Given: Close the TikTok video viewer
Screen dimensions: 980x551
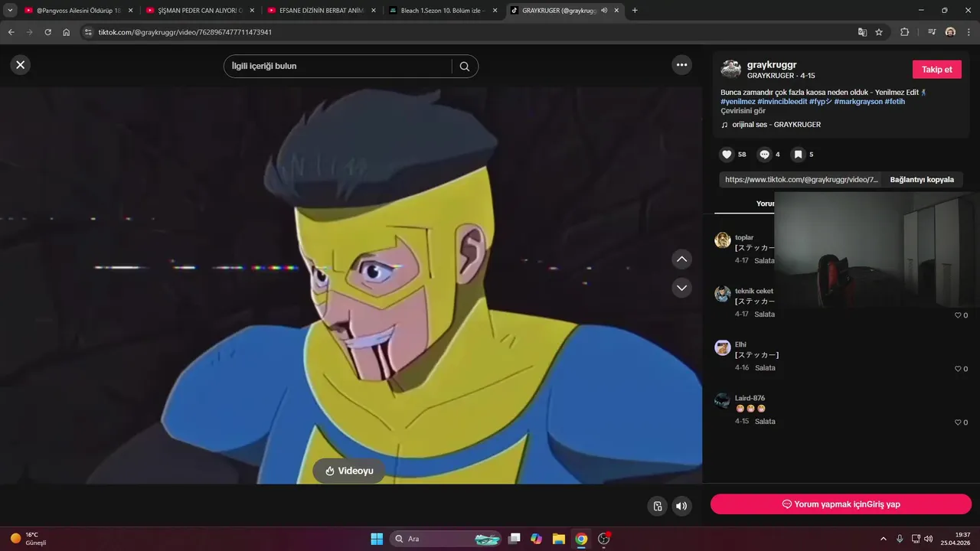Looking at the screenshot, I should click(x=21, y=65).
